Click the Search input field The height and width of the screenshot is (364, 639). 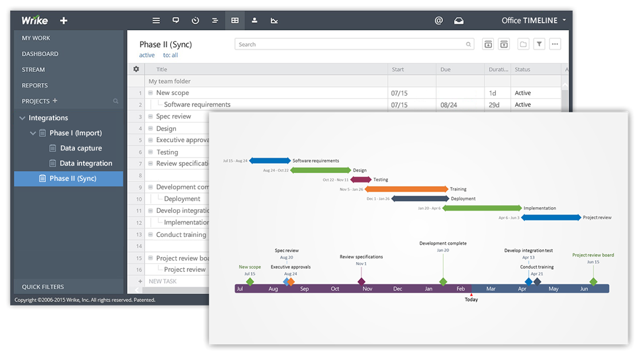tap(350, 44)
